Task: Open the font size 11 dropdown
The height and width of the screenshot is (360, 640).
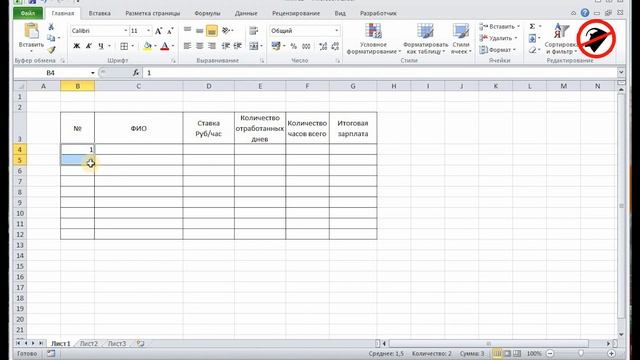Action: pyautogui.click(x=148, y=31)
